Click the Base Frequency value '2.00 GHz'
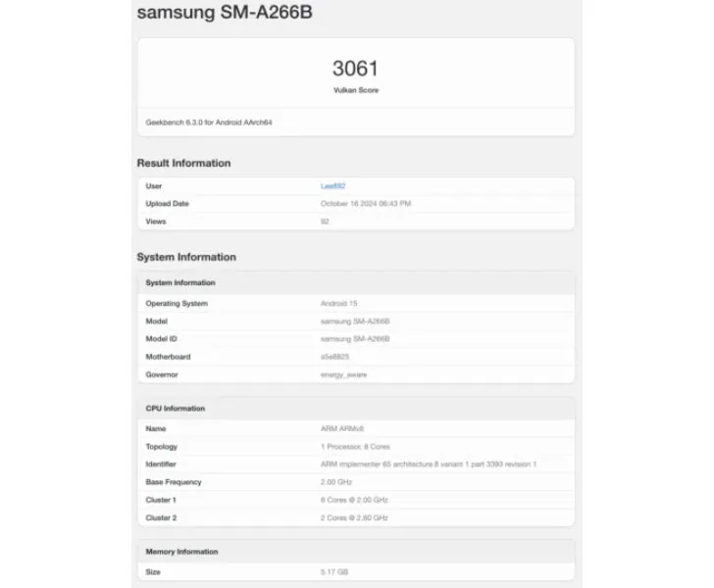Image resolution: width=714 pixels, height=588 pixels. [x=336, y=482]
